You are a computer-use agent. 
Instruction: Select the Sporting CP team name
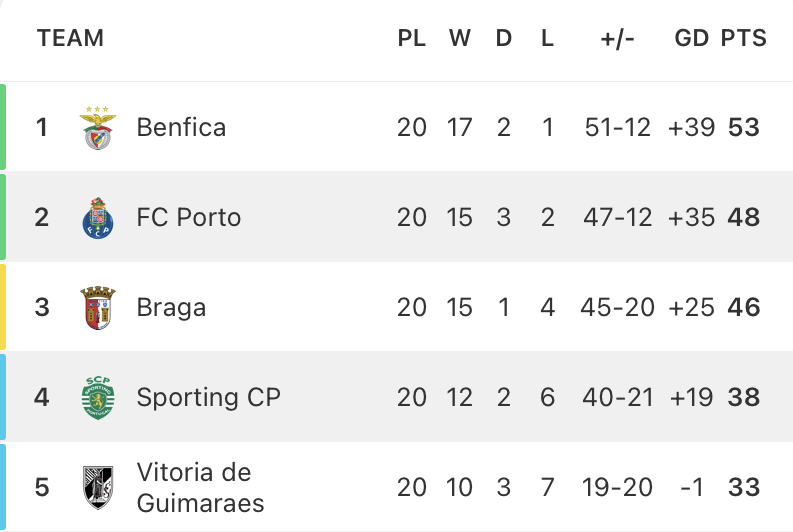click(208, 397)
